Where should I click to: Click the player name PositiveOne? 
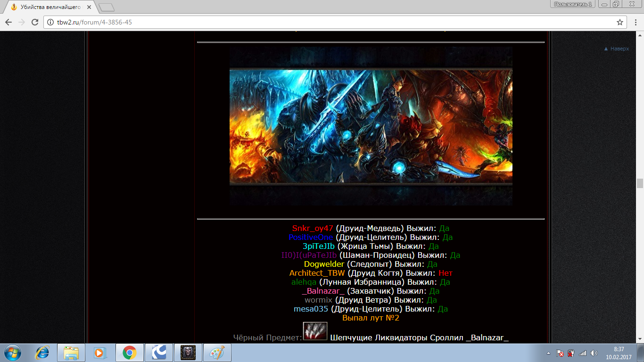311,237
